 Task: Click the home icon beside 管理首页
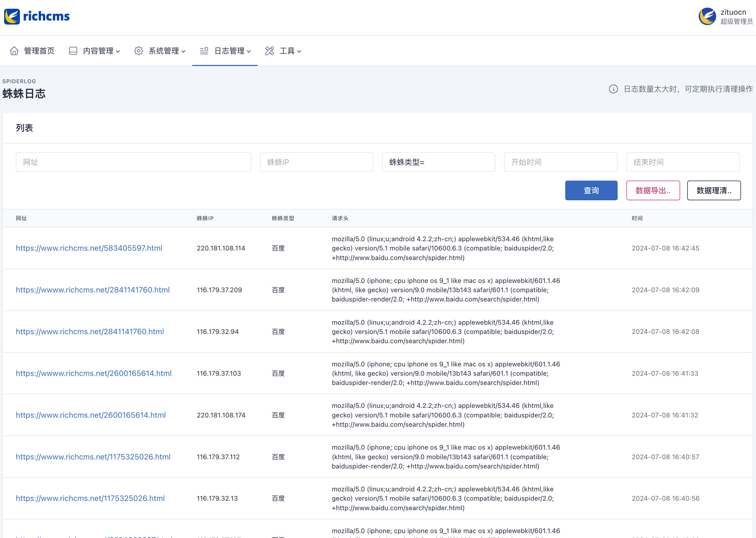point(14,51)
